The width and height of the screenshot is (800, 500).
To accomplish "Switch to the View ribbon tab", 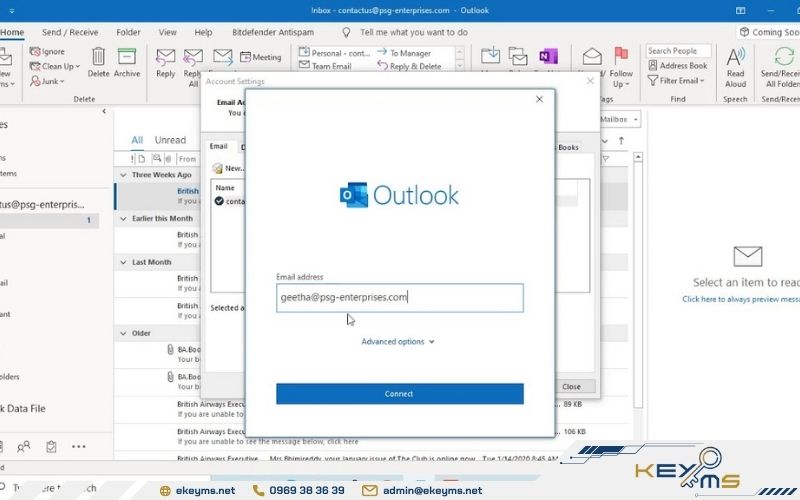I will 167,32.
